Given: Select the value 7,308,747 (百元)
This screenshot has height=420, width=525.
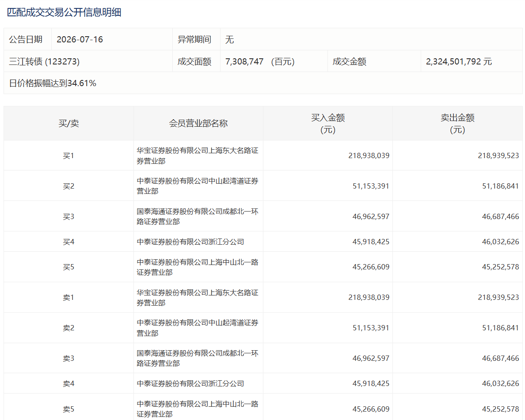Looking at the screenshot, I should coord(260,61).
